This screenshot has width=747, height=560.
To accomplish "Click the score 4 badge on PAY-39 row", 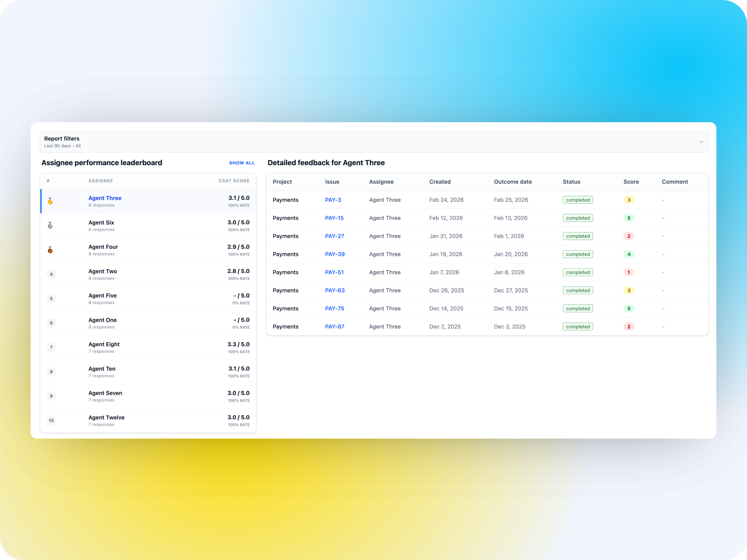I will (629, 254).
